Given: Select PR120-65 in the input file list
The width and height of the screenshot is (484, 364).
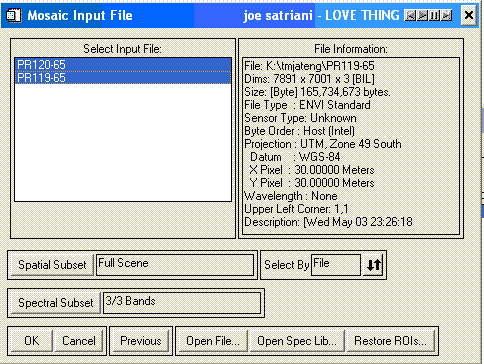Looking at the screenshot, I should pyautogui.click(x=123, y=65).
